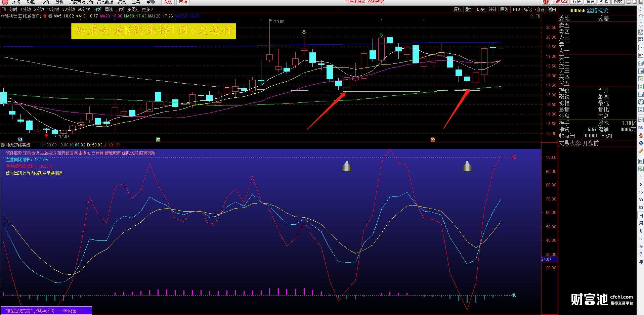The height and width of the screenshot is (315, 644).
Task: Click the panel layout icon above price axis
Action: pyautogui.click(x=538, y=16)
